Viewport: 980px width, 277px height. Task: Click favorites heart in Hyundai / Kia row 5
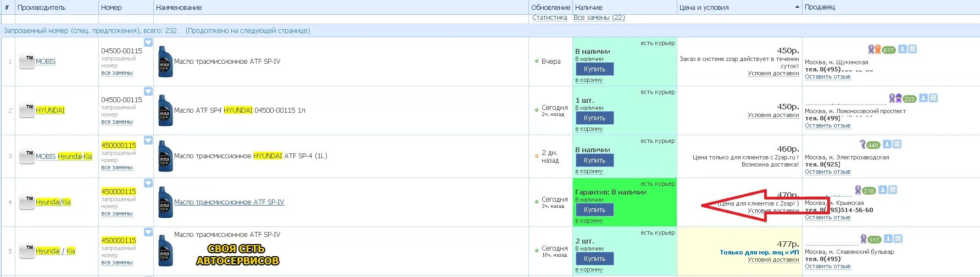(x=148, y=232)
